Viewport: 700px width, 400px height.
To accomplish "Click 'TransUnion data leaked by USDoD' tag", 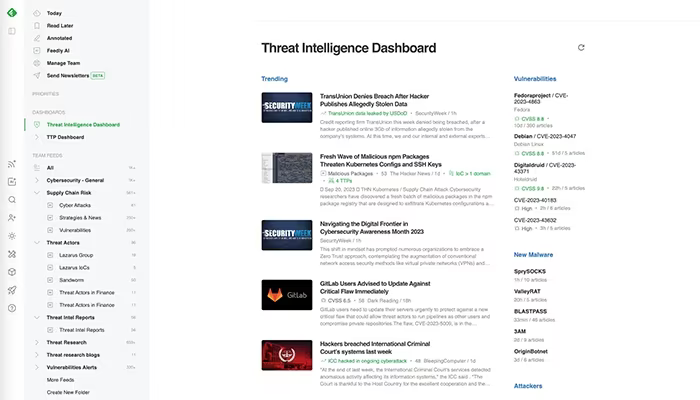I will (x=367, y=113).
